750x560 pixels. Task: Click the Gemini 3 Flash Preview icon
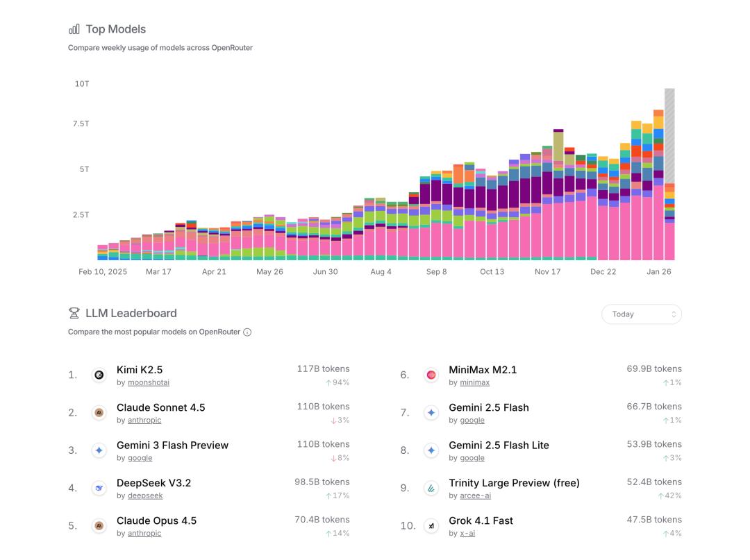click(x=99, y=451)
